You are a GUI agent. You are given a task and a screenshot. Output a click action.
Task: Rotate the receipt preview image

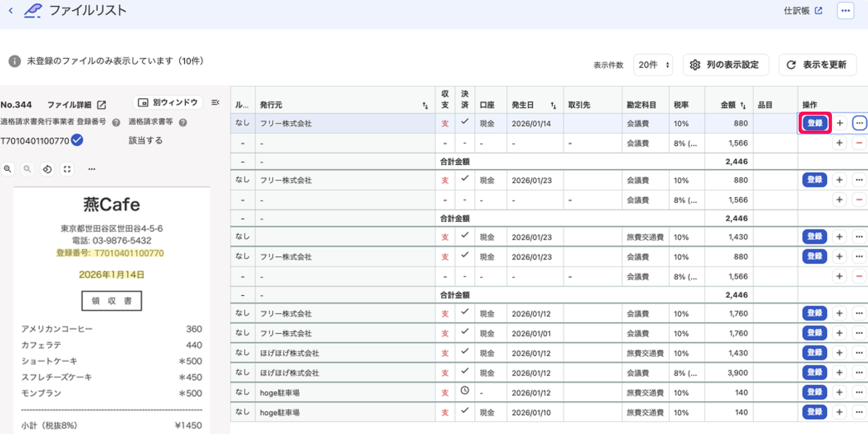click(47, 169)
